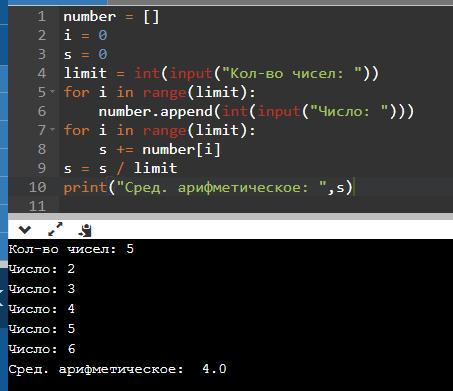Click the console line 'Число: 6'
Screen dimensions: 453x391
point(42,349)
